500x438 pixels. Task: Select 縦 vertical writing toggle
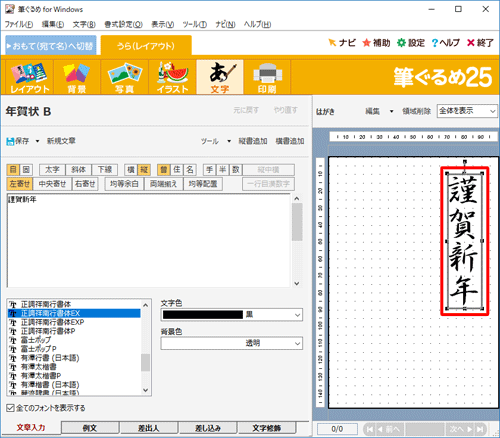click(144, 170)
